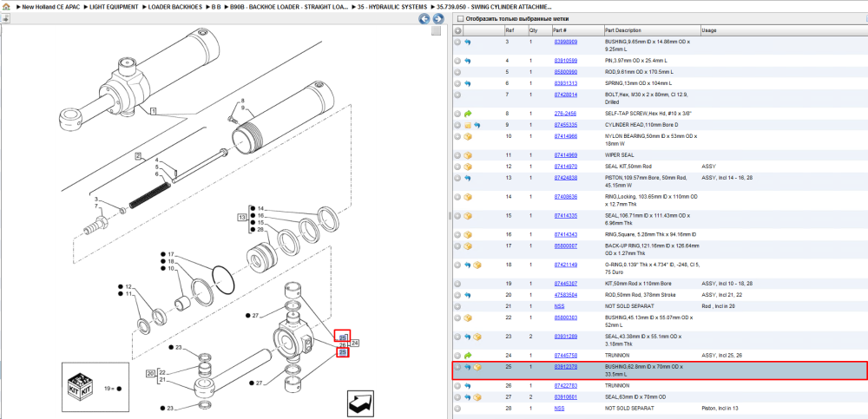The width and height of the screenshot is (868, 419).
Task: Click 'WIPER SEAL' description text
Action: point(620,155)
